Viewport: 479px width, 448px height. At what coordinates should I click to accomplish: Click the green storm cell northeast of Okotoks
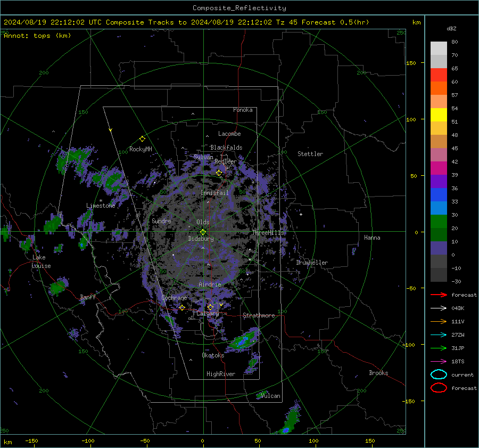pyautogui.click(x=243, y=340)
